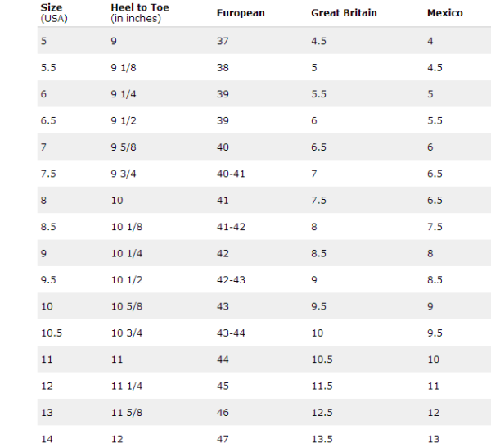Click European size 42-43 entry
This screenshot has height=448, width=491.
(231, 280)
